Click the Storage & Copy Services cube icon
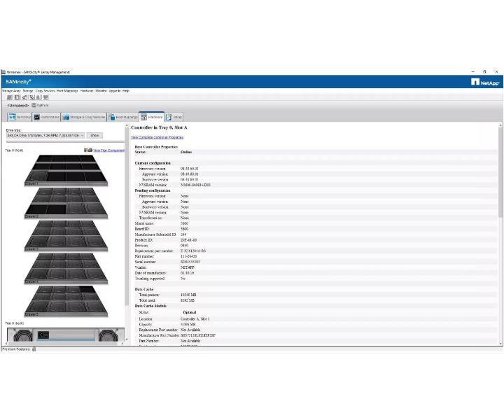 (x=66, y=118)
